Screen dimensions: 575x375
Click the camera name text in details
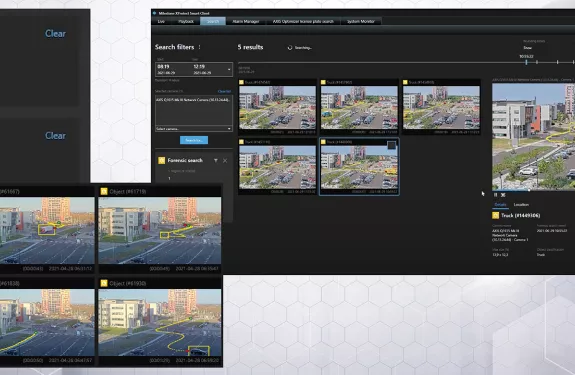tap(510, 235)
